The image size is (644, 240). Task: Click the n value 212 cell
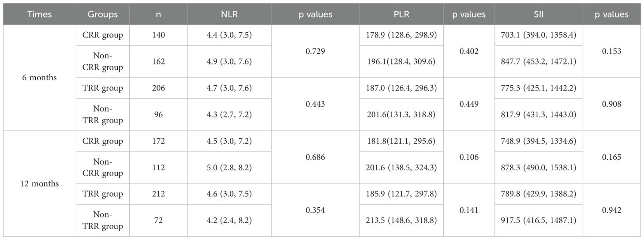pyautogui.click(x=158, y=194)
